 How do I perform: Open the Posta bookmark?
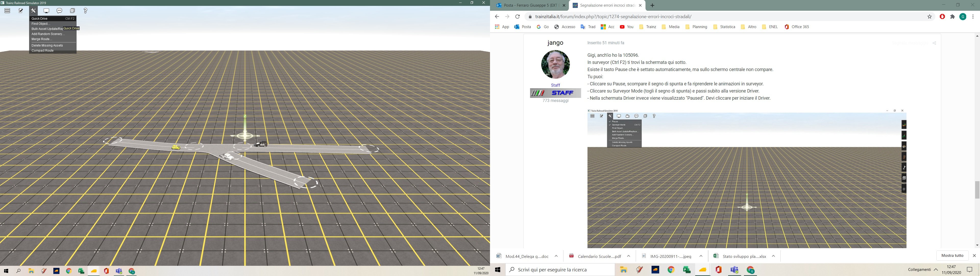pyautogui.click(x=522, y=27)
